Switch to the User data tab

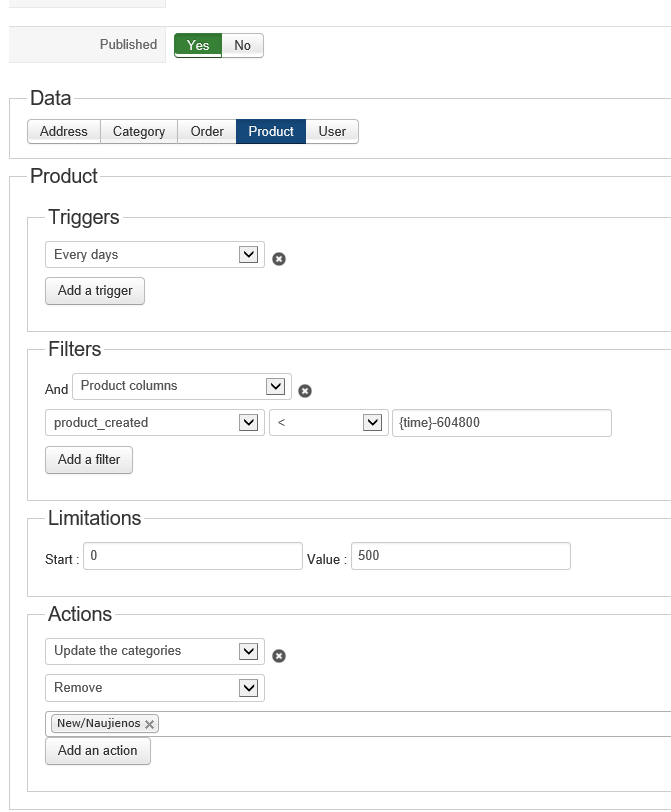tap(332, 131)
